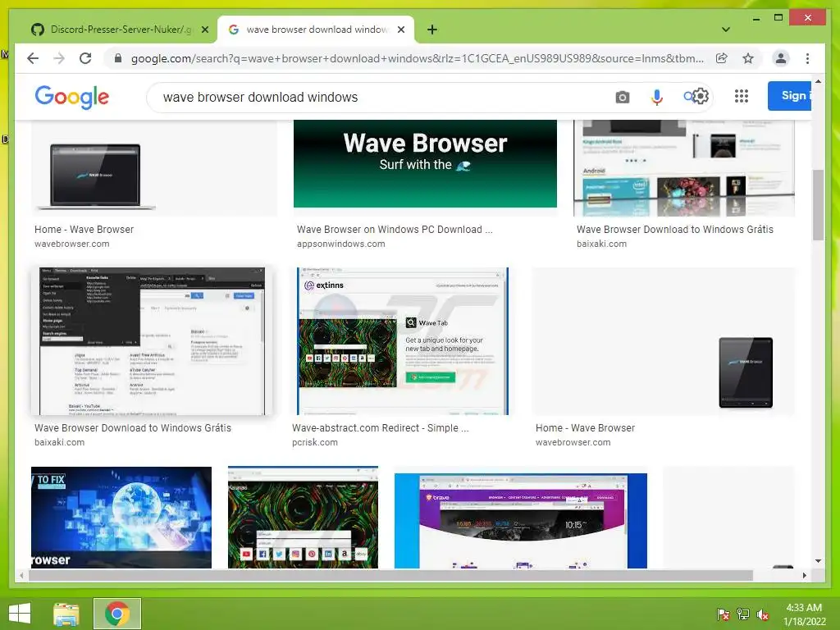Start voice search microphone
Screen dimensions: 840x630
click(x=657, y=97)
